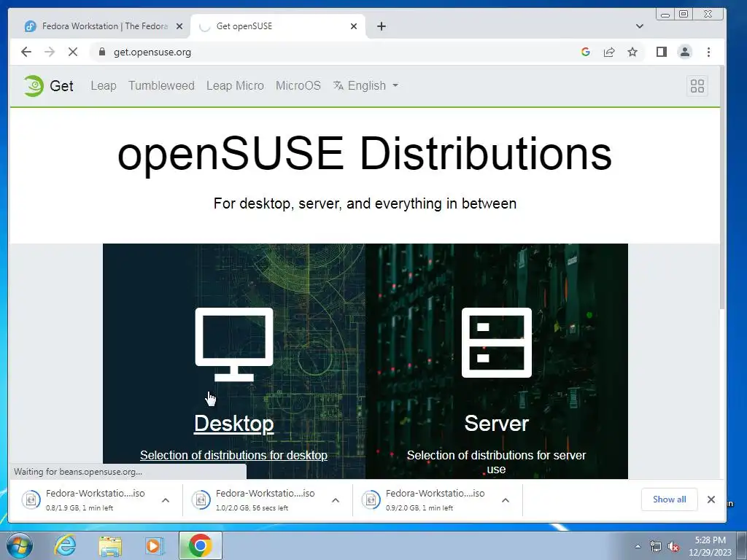Screen dimensions: 747x560
Task: Close the downloads bar
Action: (x=711, y=499)
